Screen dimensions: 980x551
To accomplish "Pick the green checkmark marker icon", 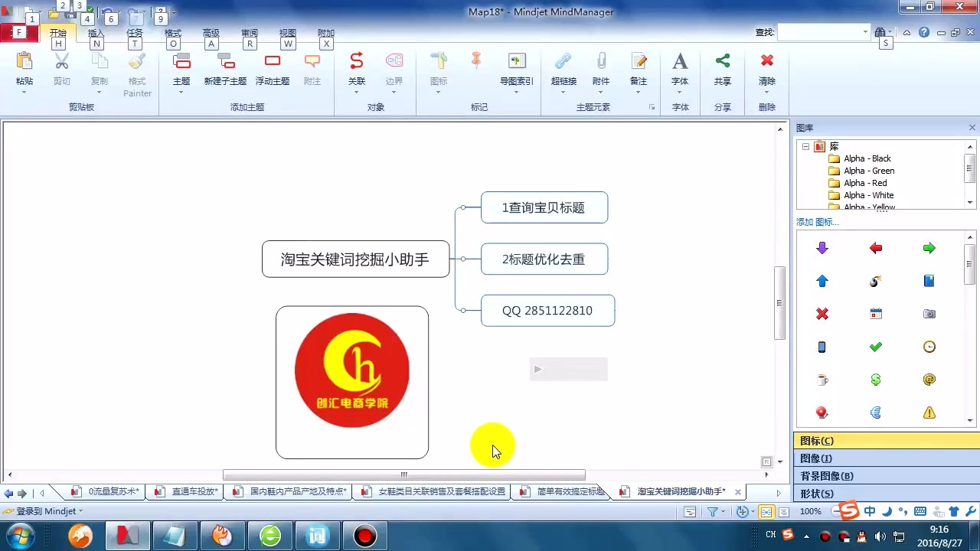I will (x=876, y=347).
